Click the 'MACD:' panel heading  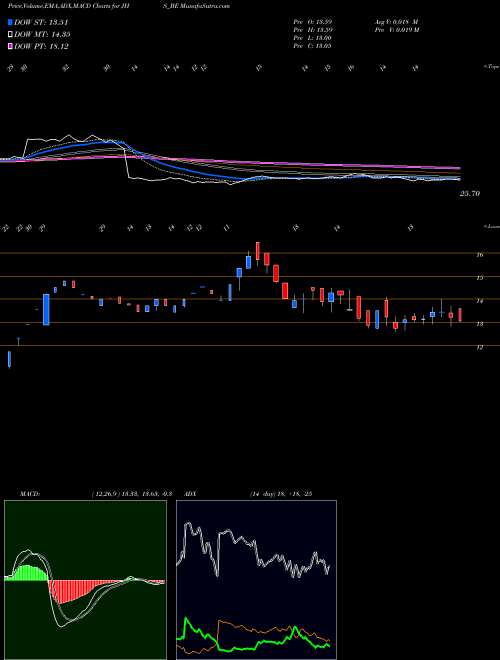(29, 494)
